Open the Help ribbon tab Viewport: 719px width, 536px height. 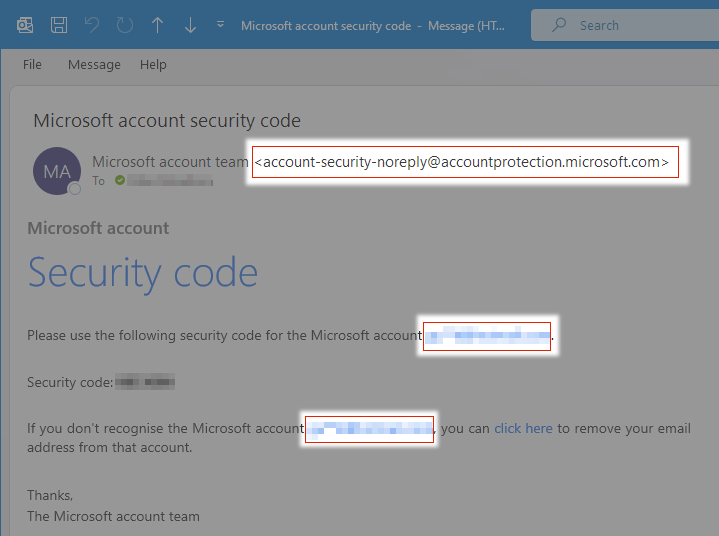[x=153, y=64]
